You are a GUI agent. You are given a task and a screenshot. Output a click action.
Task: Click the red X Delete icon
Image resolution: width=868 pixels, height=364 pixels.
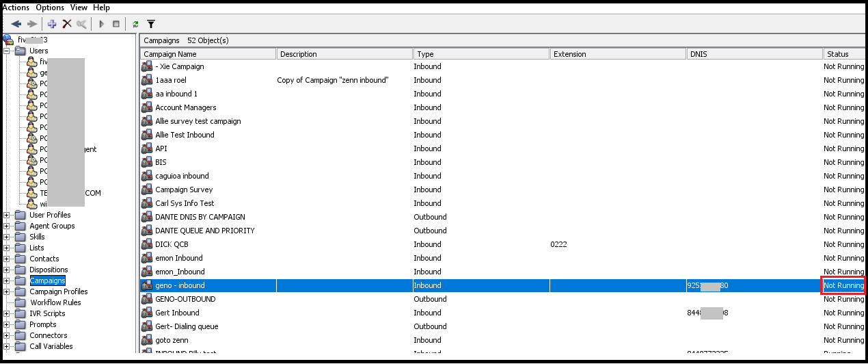[x=67, y=24]
